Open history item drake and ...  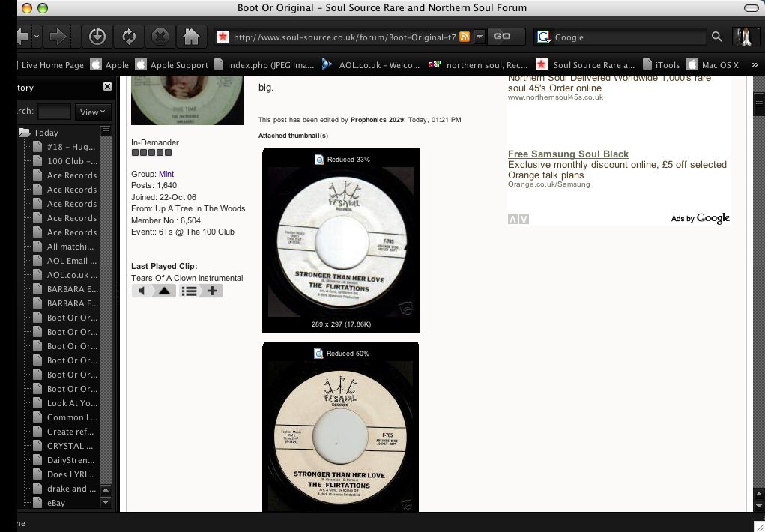tap(65, 488)
